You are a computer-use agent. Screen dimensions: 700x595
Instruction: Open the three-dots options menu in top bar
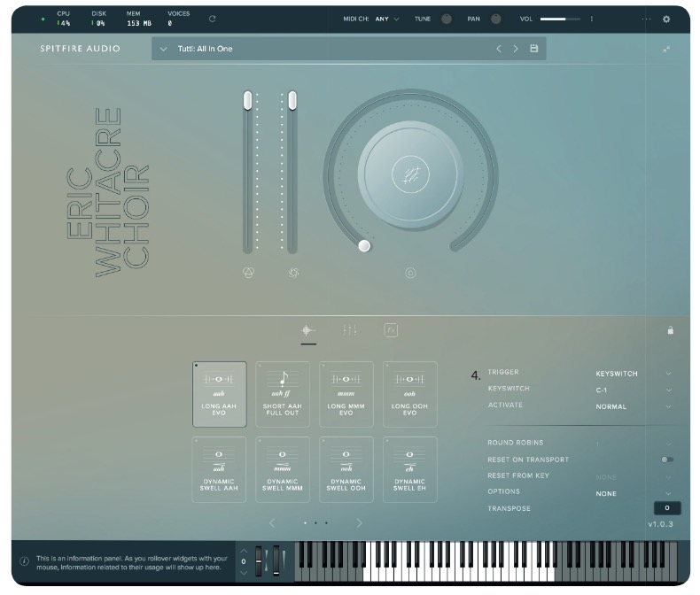646,19
